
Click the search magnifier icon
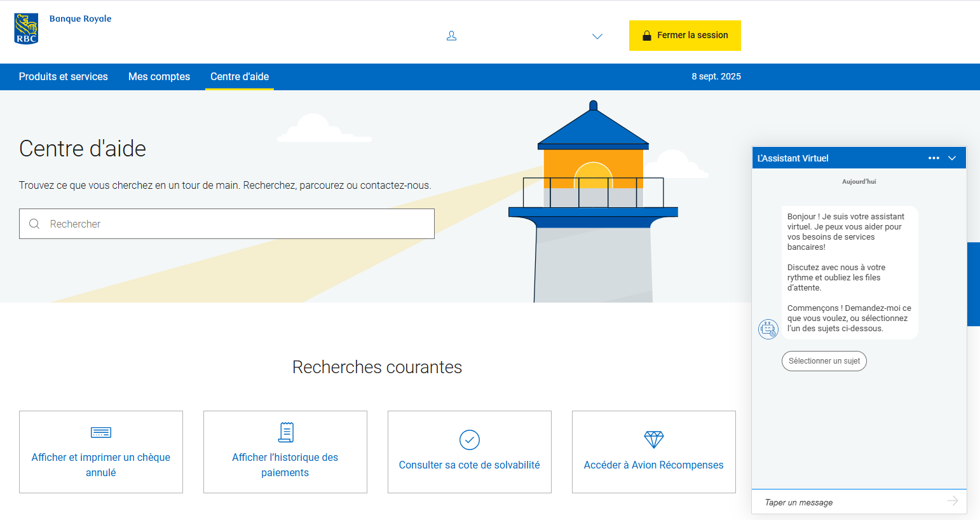34,224
